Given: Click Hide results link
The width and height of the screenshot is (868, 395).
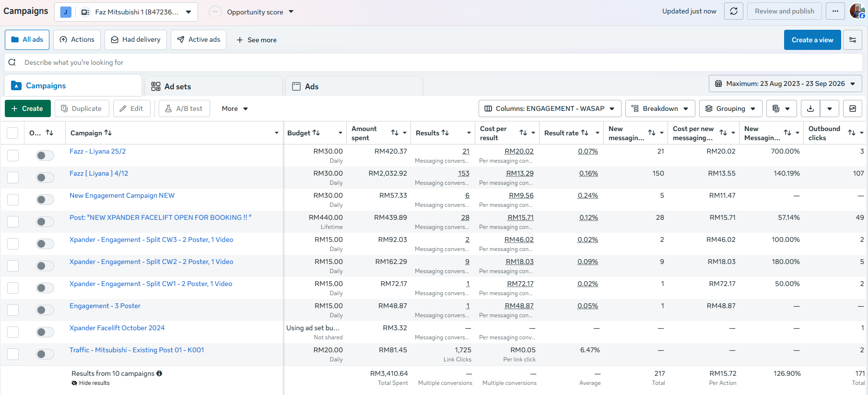Looking at the screenshot, I should 91,383.
